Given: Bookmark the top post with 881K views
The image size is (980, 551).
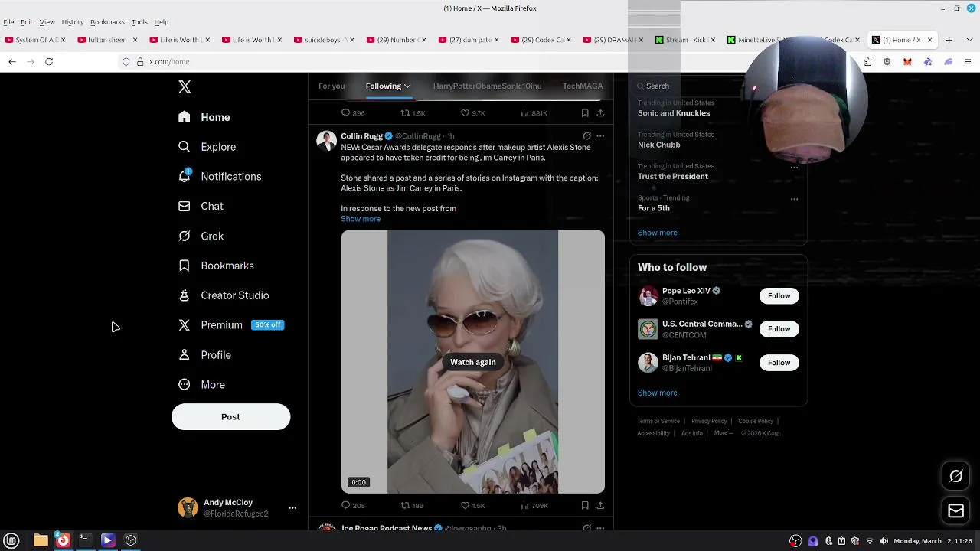Looking at the screenshot, I should click(585, 113).
